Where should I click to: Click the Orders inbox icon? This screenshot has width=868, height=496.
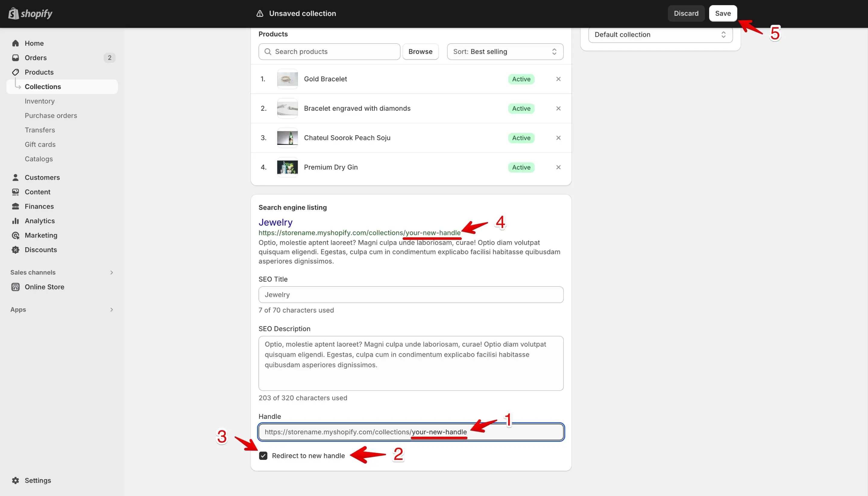click(15, 58)
